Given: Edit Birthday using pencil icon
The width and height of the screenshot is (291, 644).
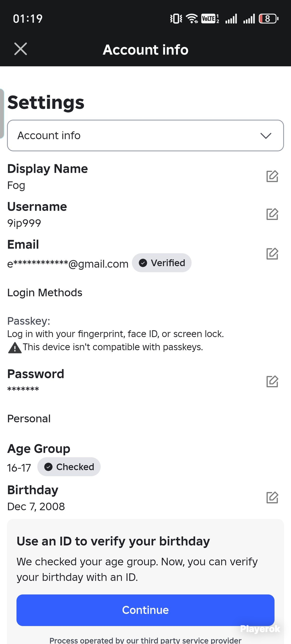Looking at the screenshot, I should [272, 497].
